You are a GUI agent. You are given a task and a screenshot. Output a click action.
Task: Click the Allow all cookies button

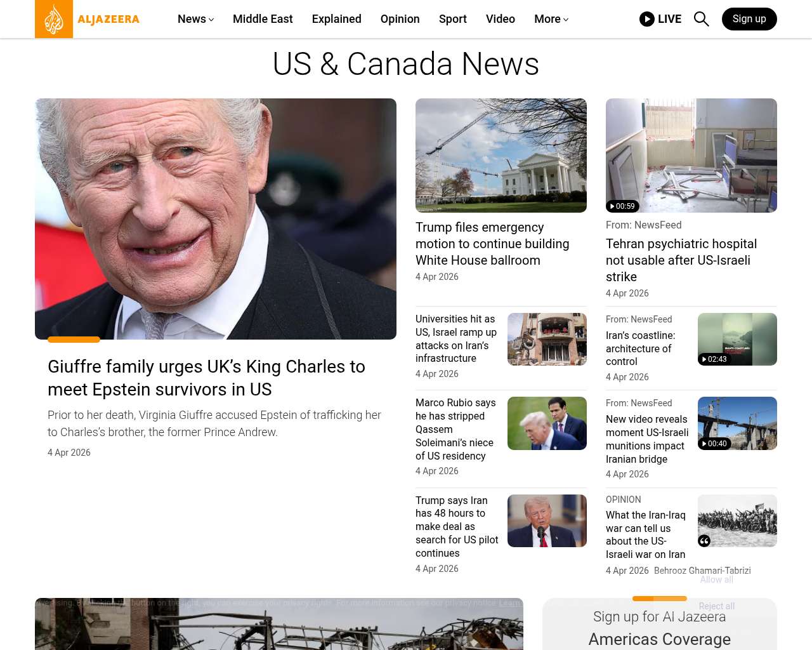717,580
